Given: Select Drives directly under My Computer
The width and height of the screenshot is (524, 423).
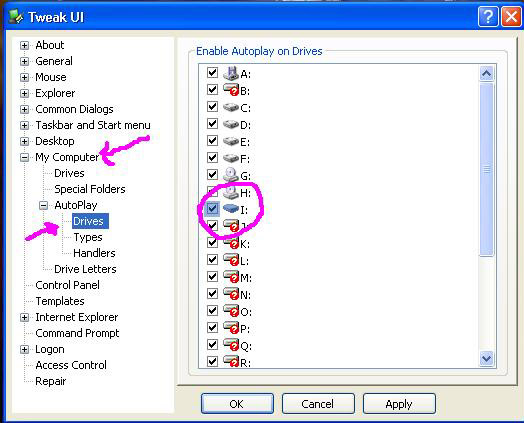Looking at the screenshot, I should point(69,173).
